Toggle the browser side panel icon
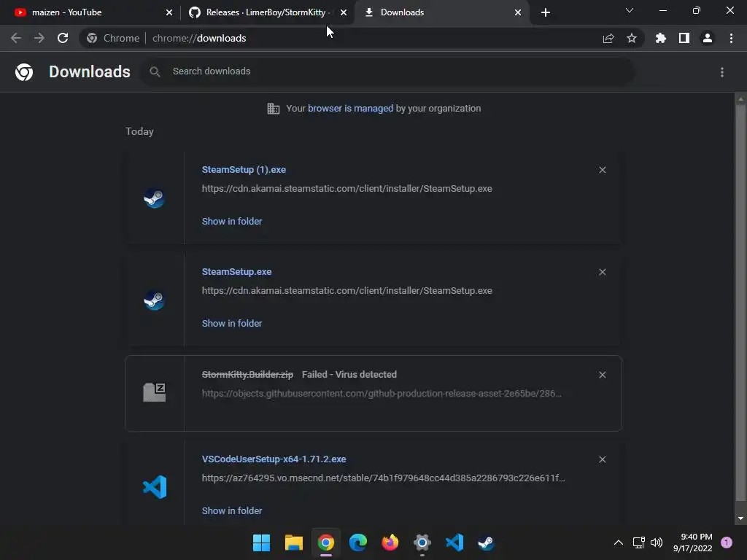The height and width of the screenshot is (560, 747). point(684,38)
